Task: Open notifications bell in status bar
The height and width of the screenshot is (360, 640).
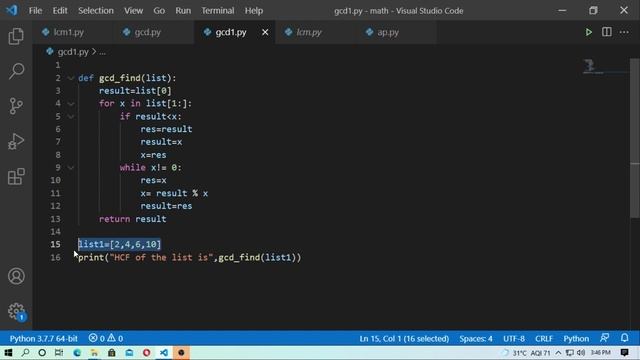Action: 624,338
